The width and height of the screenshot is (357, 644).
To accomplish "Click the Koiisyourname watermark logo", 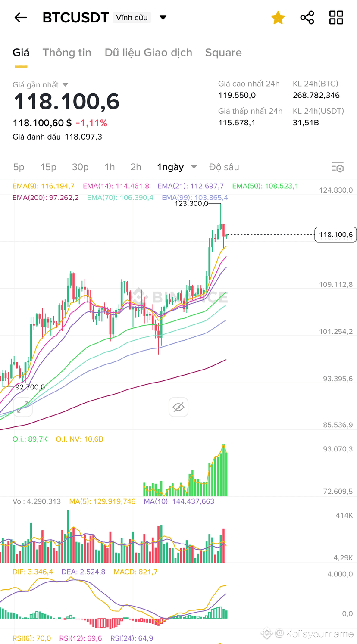I will click(x=267, y=634).
